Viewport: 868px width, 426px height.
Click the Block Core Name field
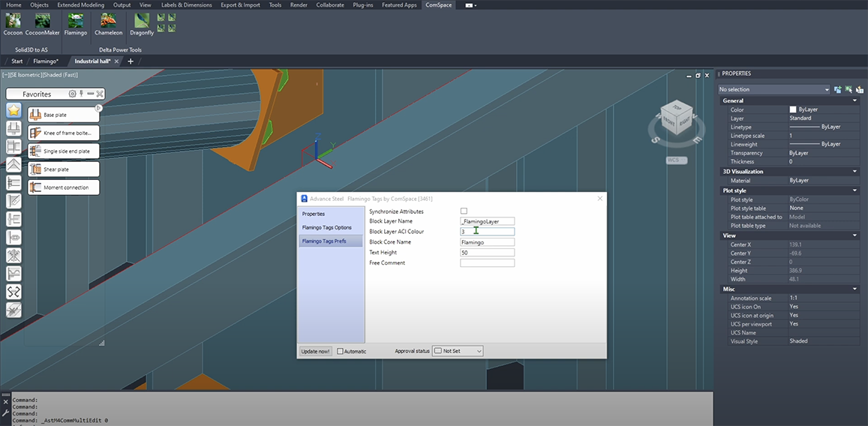point(487,242)
